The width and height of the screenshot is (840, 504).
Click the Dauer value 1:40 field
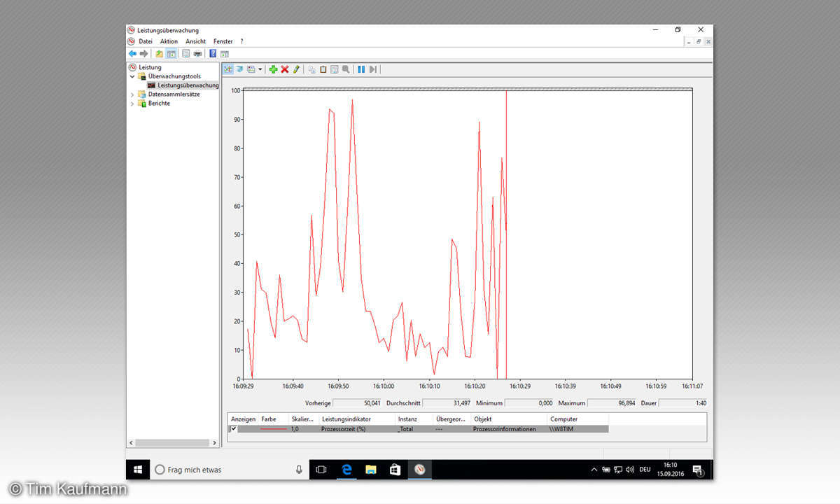click(x=683, y=403)
